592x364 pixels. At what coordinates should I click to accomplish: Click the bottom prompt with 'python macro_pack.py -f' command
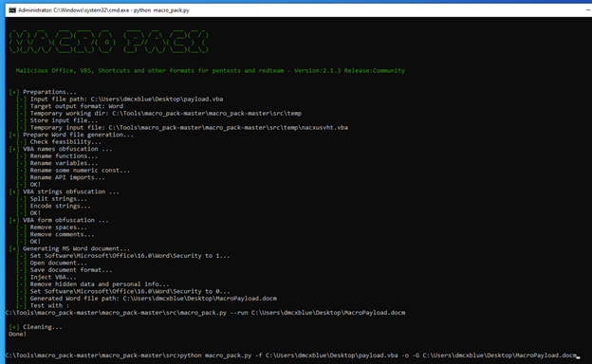click(291, 355)
